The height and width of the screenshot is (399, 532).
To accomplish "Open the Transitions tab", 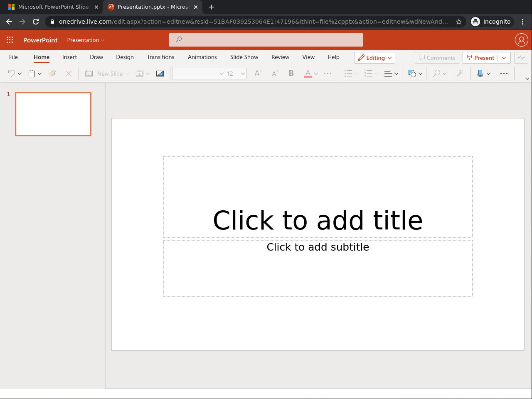I will click(x=160, y=57).
